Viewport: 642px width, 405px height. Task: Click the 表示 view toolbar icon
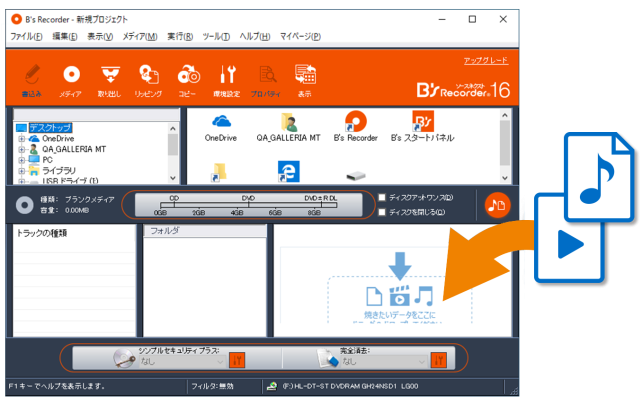305,81
